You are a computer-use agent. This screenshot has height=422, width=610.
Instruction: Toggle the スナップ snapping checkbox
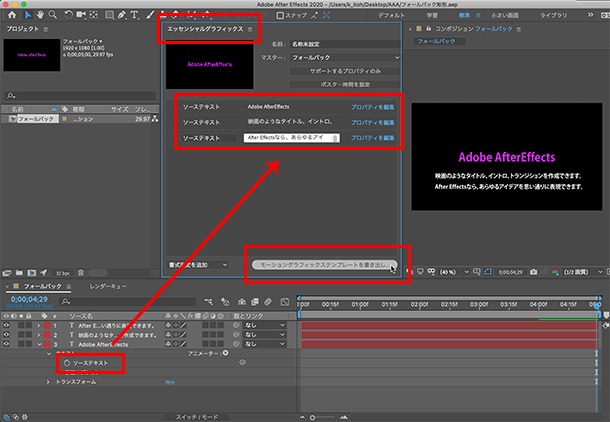click(x=280, y=16)
